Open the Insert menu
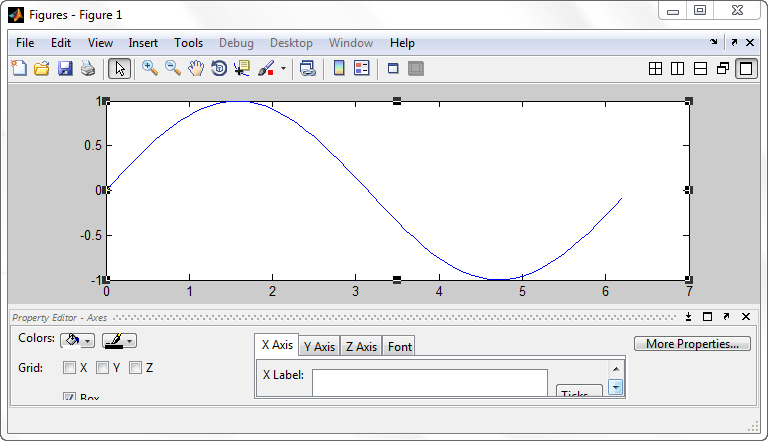Viewport: 768px width, 441px height. 143,43
